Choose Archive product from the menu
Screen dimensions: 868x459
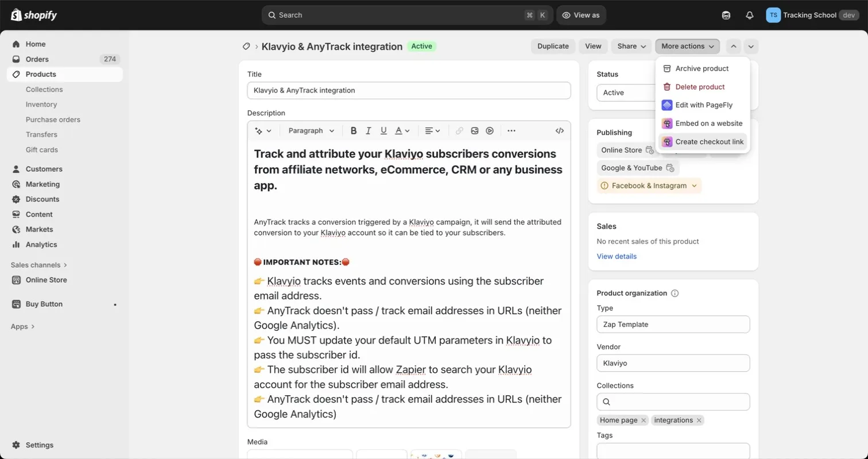[703, 68]
